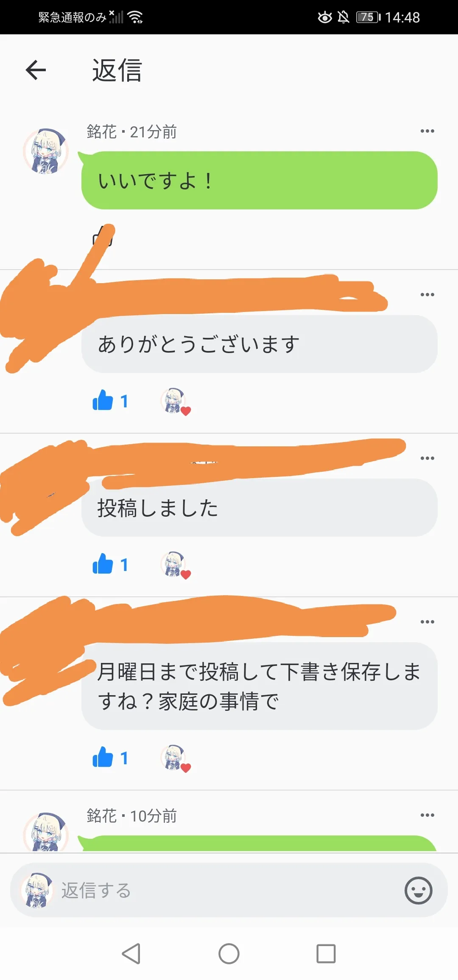
Task: Tap the Android back navigation triangle
Action: [131, 954]
